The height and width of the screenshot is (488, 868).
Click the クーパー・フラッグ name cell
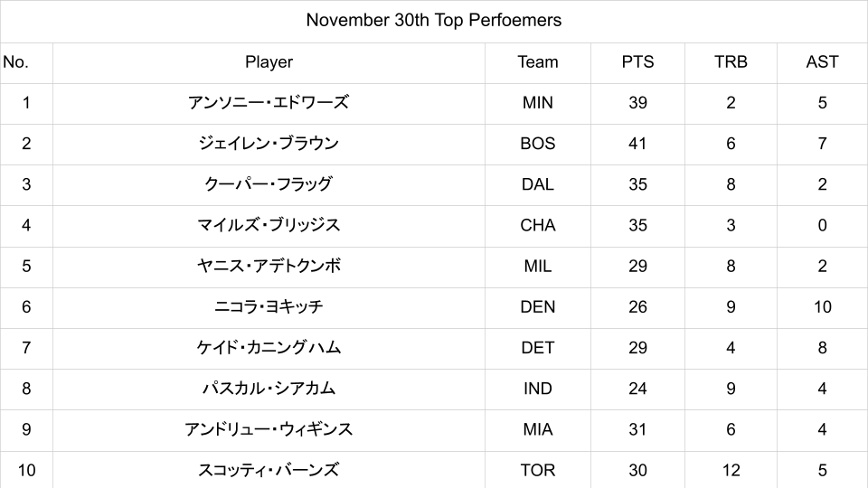269,184
